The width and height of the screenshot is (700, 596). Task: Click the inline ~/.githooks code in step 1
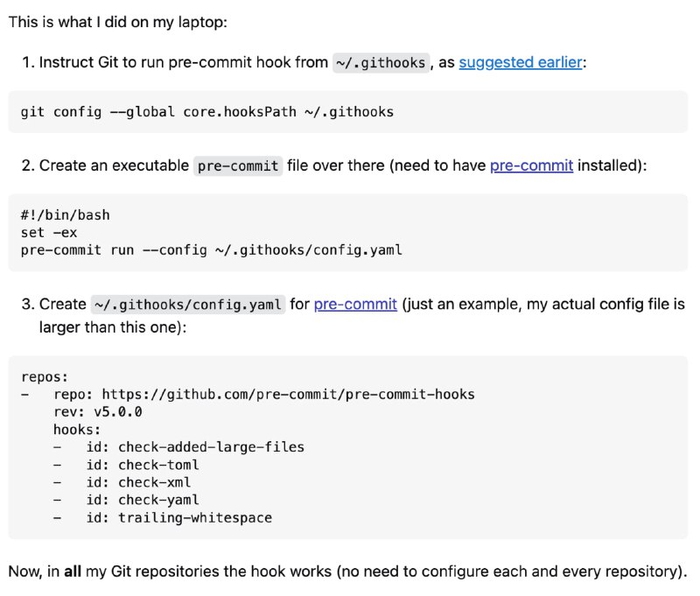pyautogui.click(x=381, y=62)
